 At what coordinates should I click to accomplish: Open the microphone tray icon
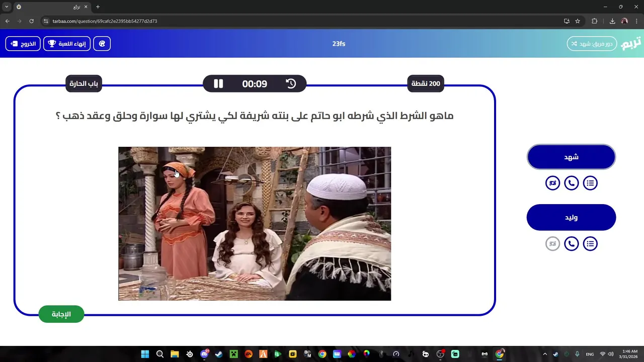click(578, 354)
